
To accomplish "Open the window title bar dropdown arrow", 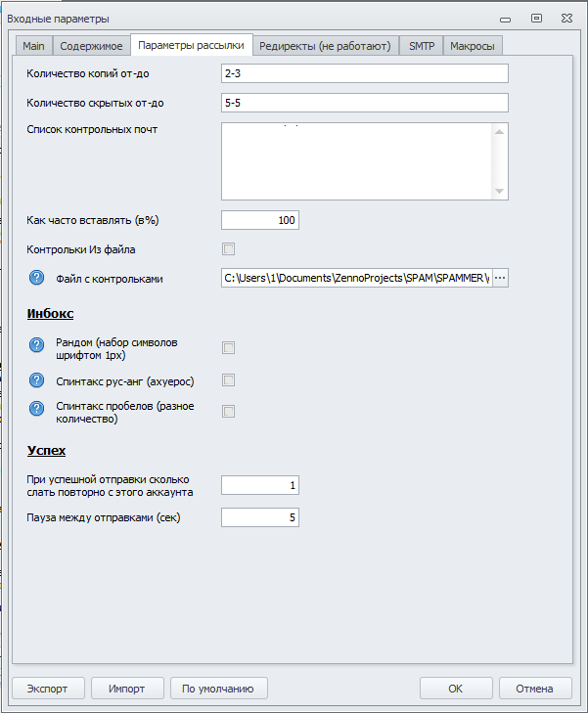I will [x=505, y=19].
